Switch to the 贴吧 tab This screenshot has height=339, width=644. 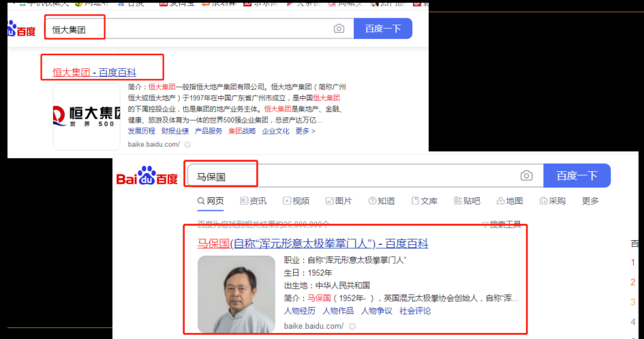[467, 201]
